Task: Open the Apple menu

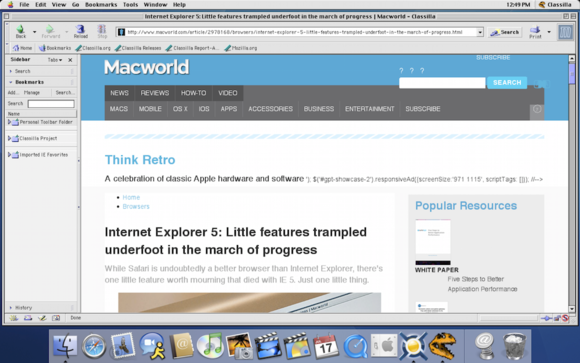Action: pyautogui.click(x=10, y=4)
